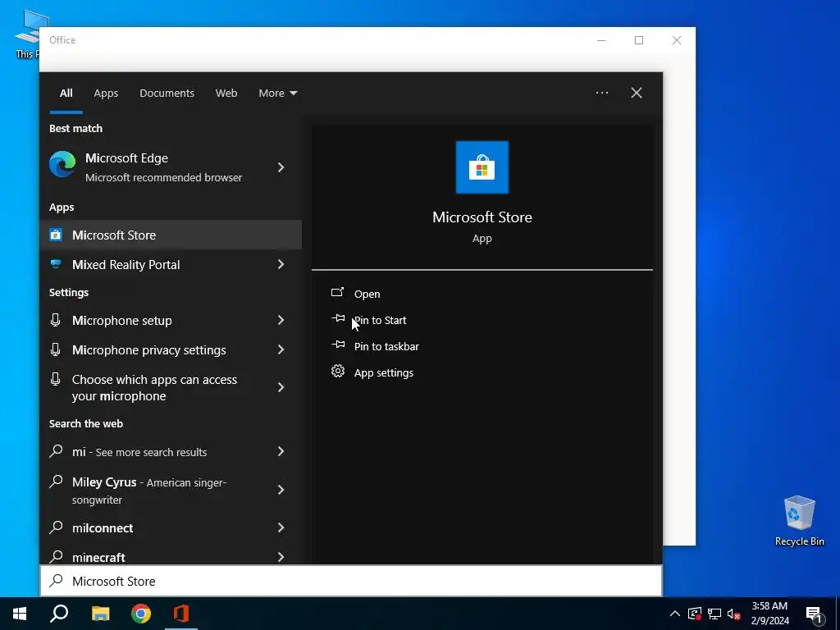Expand Microphone privacy settings arrow

click(281, 349)
